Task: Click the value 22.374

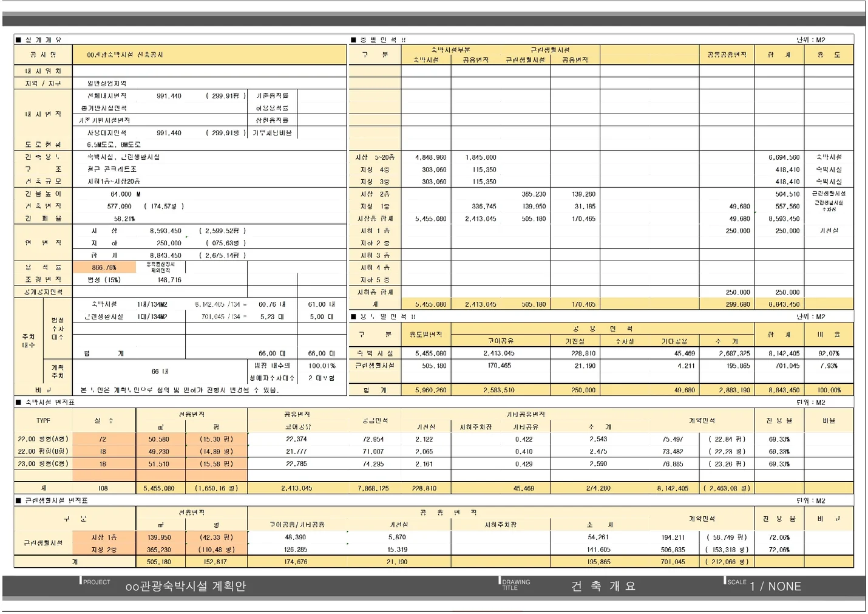Action: [x=296, y=440]
